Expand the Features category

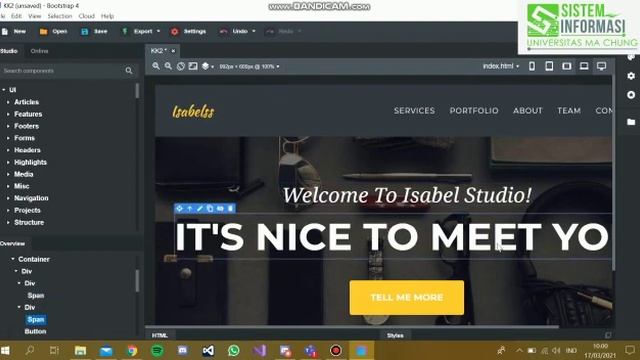coord(8,114)
